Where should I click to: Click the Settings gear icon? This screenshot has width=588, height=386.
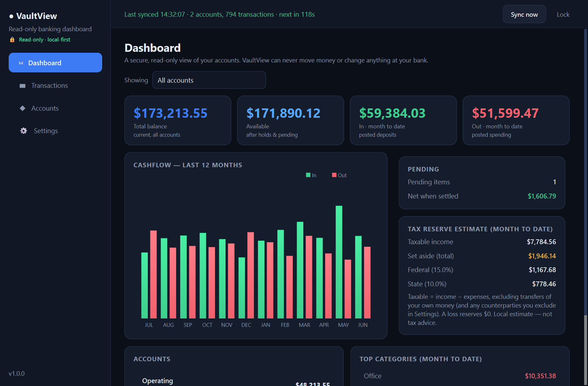point(23,131)
